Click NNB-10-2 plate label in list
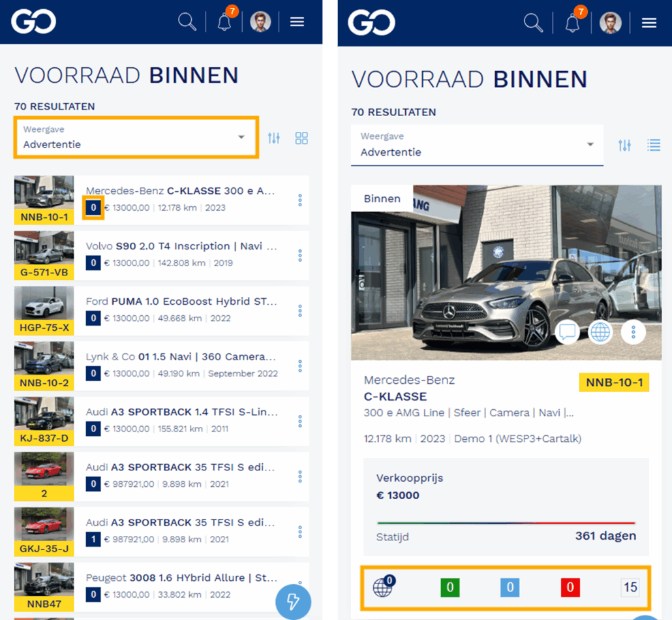 click(x=44, y=383)
